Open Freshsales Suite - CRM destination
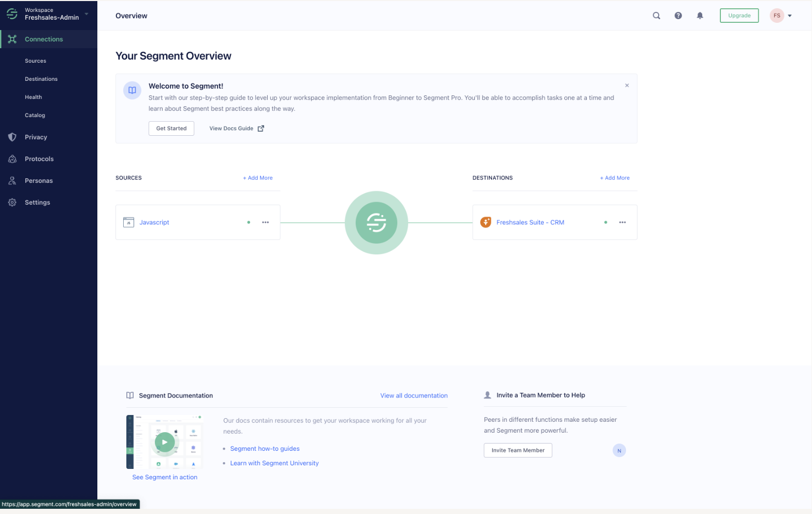Image resolution: width=812 pixels, height=514 pixels. tap(530, 222)
